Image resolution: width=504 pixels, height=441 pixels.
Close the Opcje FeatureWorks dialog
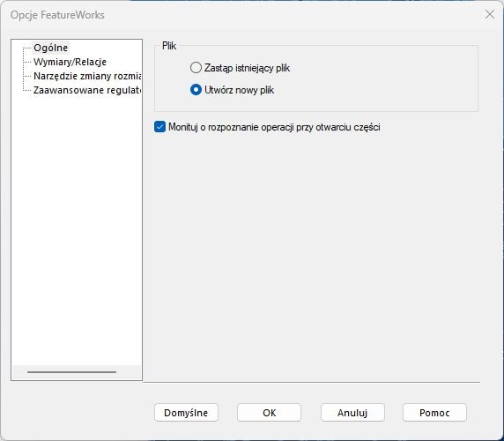click(x=490, y=14)
